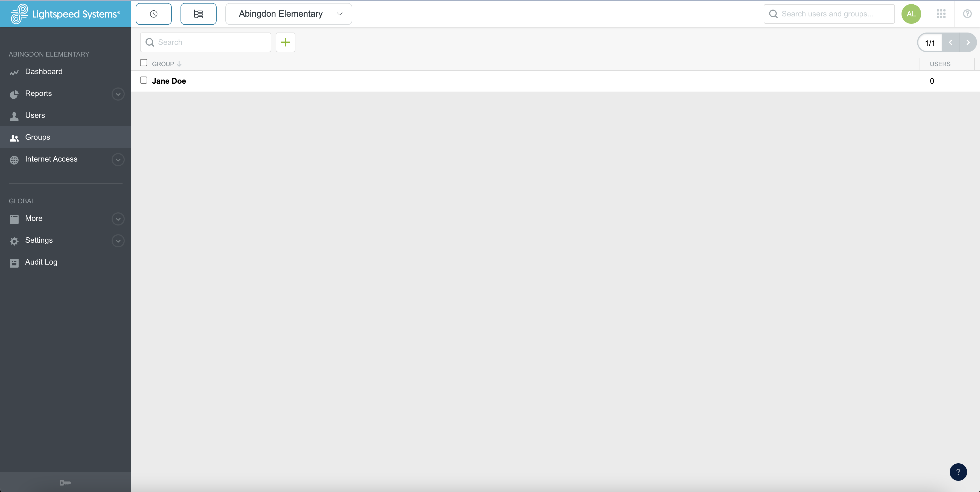The image size is (980, 492).
Task: Click the hierarchy tree view icon
Action: [x=198, y=14]
